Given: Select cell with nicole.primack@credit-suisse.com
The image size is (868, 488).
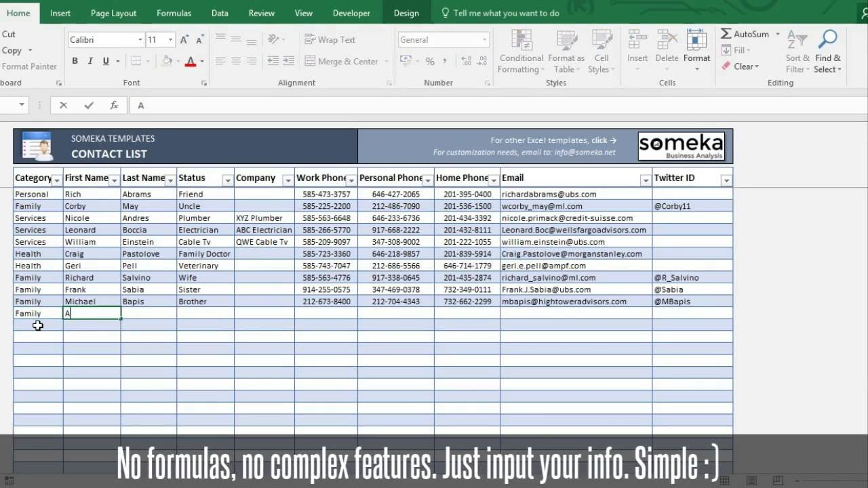Looking at the screenshot, I should 576,218.
